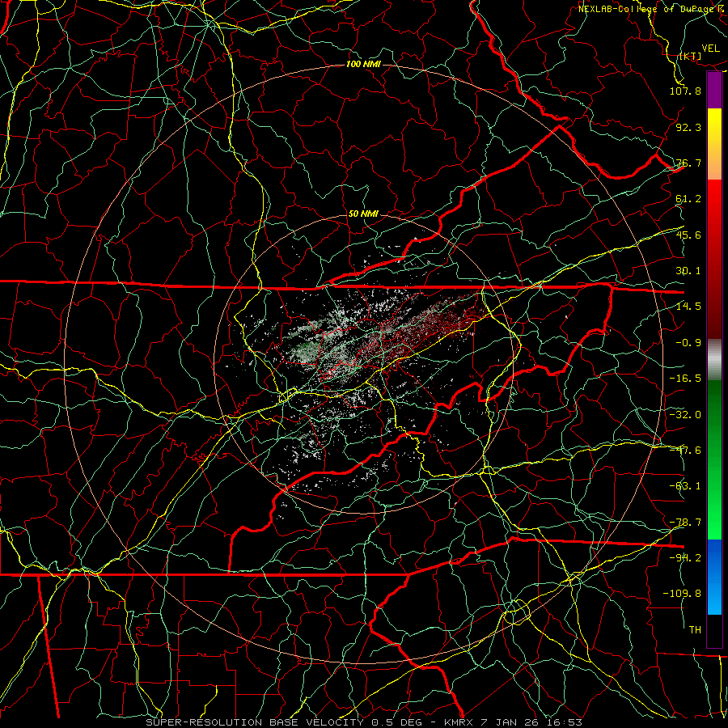
Task: Click the 45.6 velocity scale value
Action: pyautogui.click(x=688, y=235)
